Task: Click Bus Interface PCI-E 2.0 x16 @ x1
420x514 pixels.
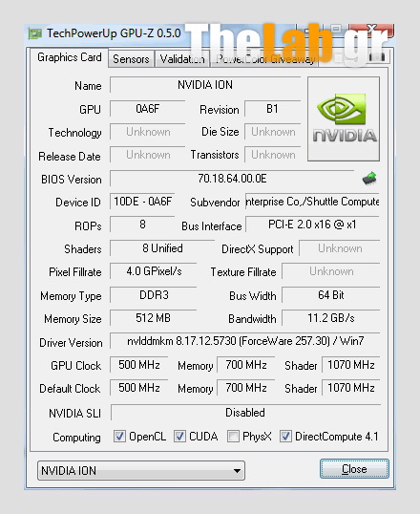Action: click(x=312, y=225)
